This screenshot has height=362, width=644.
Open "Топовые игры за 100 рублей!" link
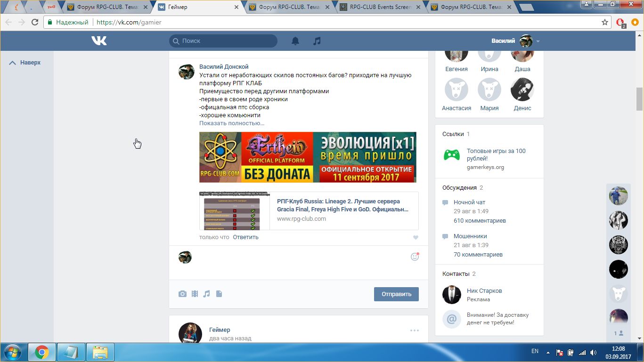coord(496,155)
